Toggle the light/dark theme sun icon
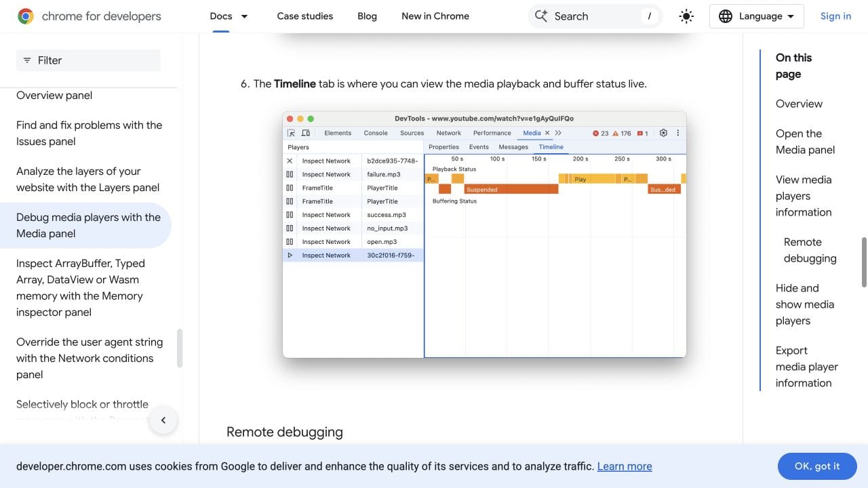 pyautogui.click(x=686, y=16)
